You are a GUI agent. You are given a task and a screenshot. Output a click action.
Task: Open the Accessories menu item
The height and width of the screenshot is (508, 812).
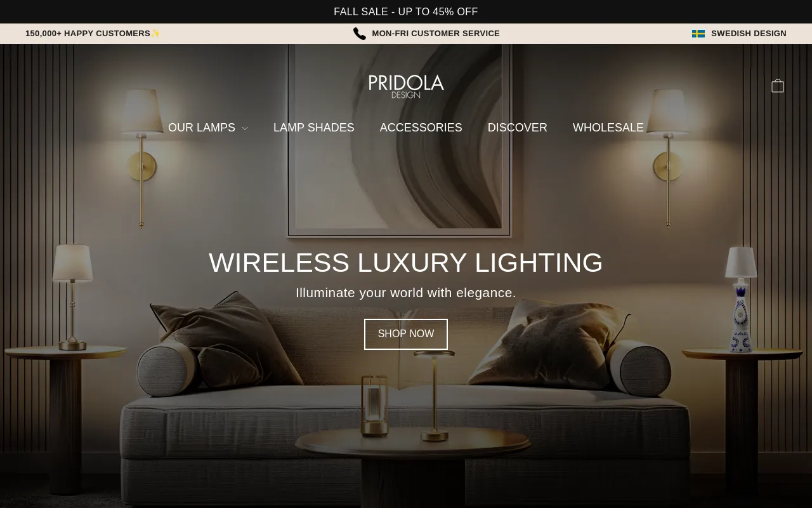pyautogui.click(x=421, y=128)
